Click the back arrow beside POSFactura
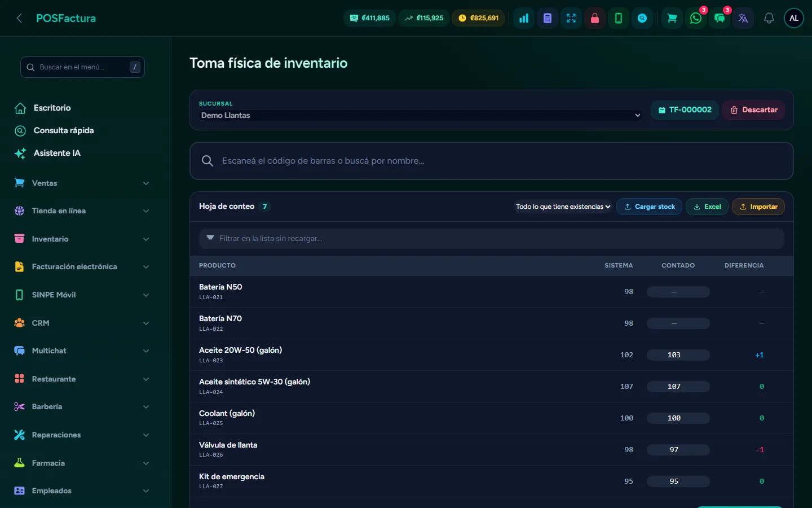 coord(19,18)
